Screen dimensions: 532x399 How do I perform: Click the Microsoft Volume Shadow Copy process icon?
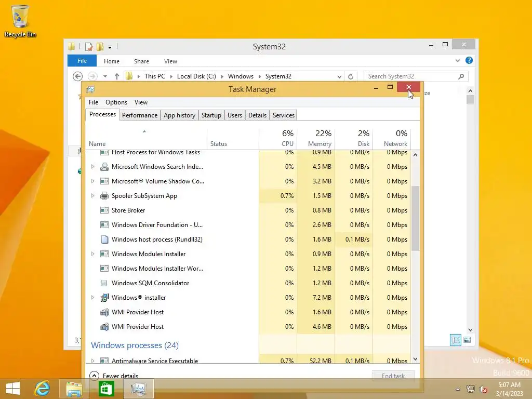[x=104, y=181]
